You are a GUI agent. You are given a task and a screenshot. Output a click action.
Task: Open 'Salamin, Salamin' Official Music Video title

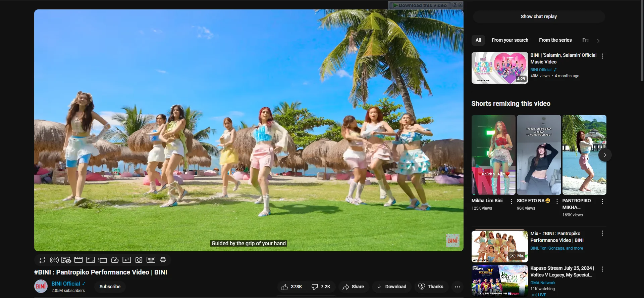563,58
